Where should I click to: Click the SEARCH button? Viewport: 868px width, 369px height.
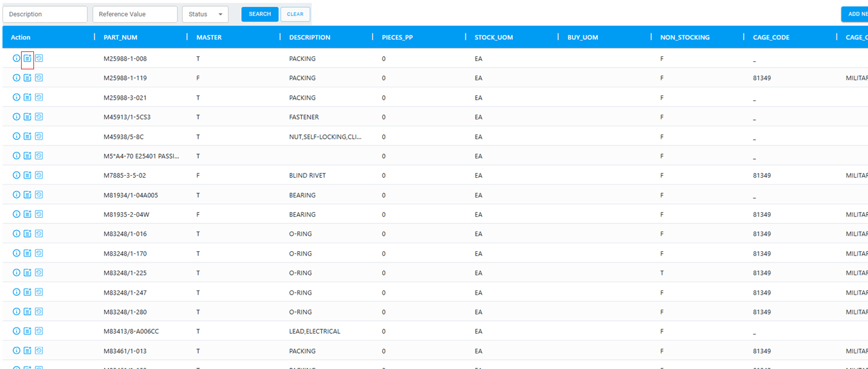(260, 14)
